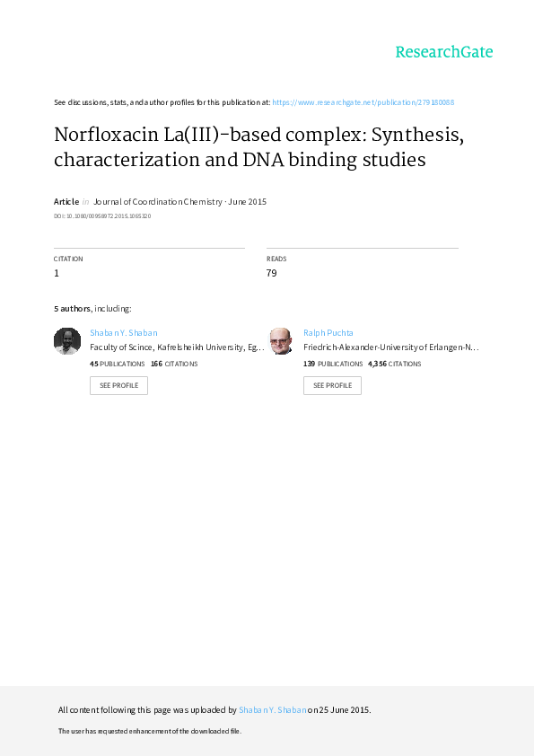Click the ResearchGate logo
This screenshot has width=534, height=756.
coord(444,52)
